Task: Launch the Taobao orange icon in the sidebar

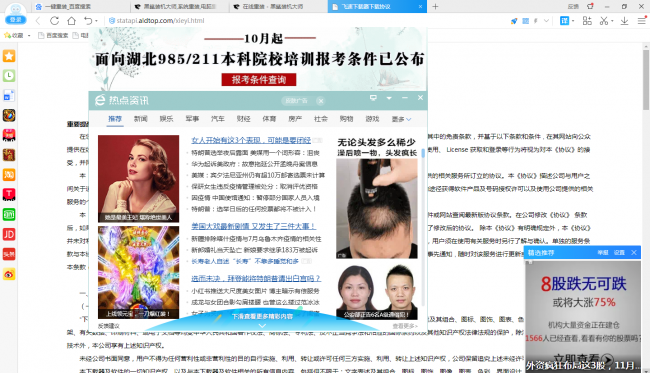Action: click(x=9, y=174)
